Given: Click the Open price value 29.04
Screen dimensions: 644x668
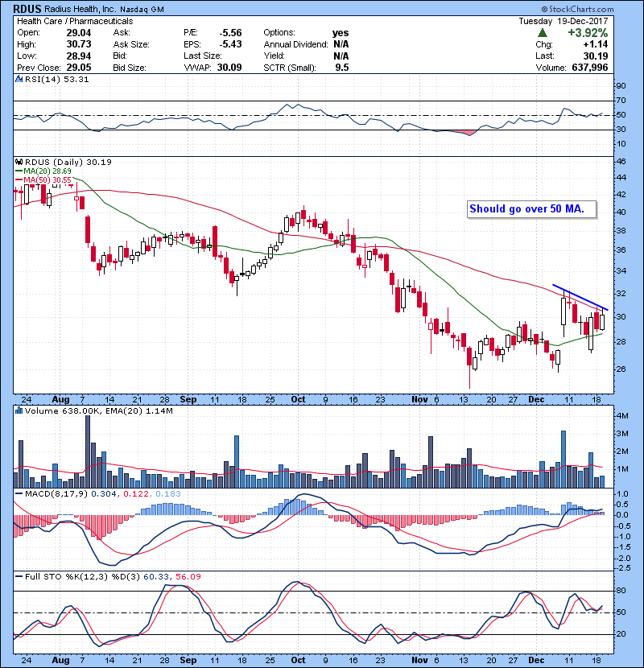Looking at the screenshot, I should point(79,33).
